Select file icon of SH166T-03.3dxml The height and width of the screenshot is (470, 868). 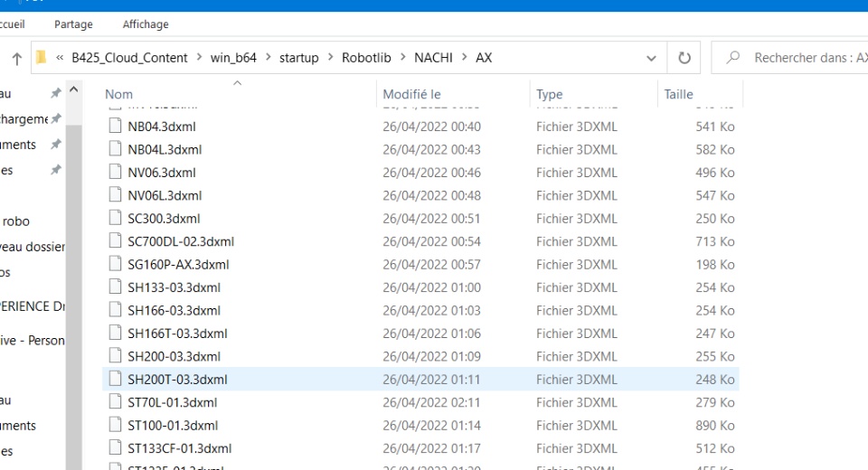click(115, 333)
